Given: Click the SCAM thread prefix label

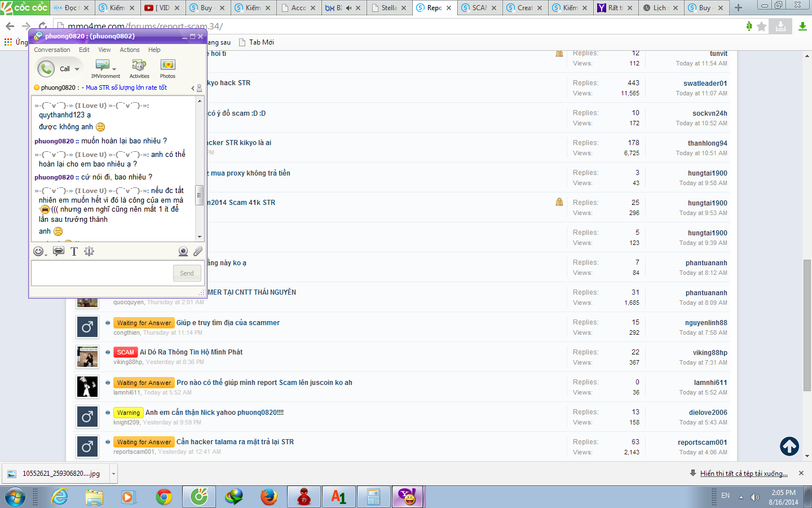Looking at the screenshot, I should (x=125, y=352).
